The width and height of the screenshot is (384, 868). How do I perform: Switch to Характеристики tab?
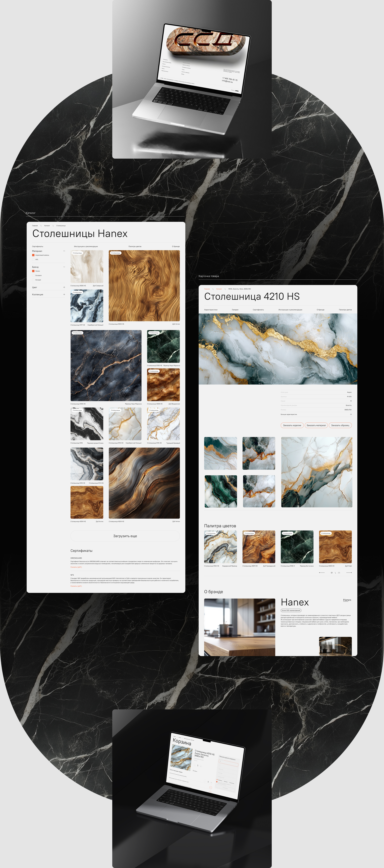click(211, 310)
